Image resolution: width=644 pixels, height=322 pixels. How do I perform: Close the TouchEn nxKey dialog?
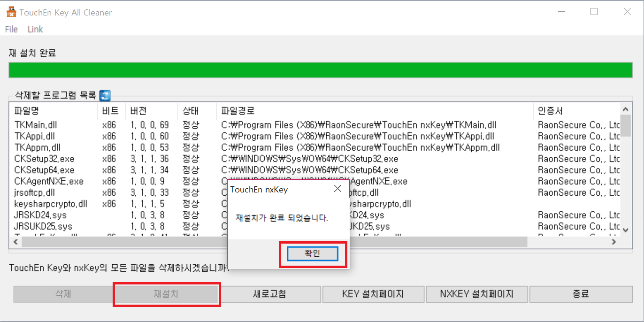[x=337, y=189]
